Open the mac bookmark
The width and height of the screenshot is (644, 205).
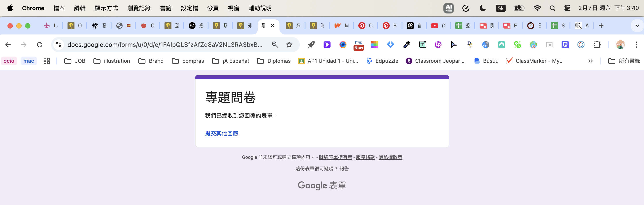pos(29,61)
